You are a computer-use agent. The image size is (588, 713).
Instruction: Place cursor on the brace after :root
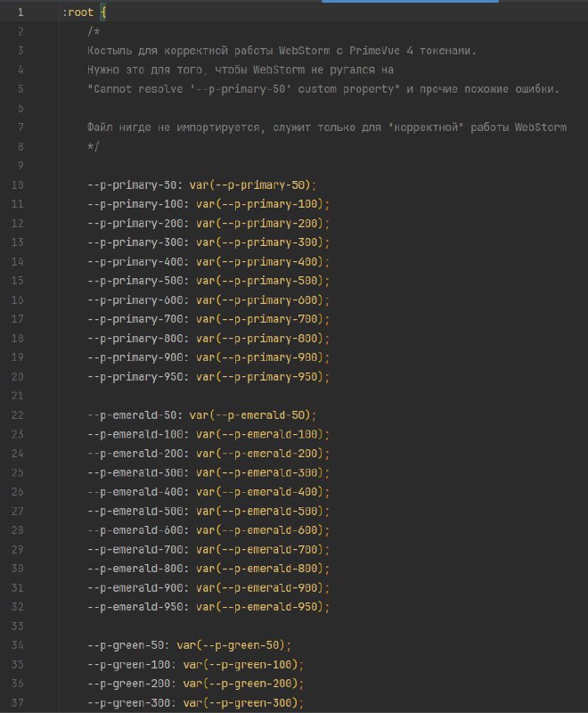click(x=103, y=12)
